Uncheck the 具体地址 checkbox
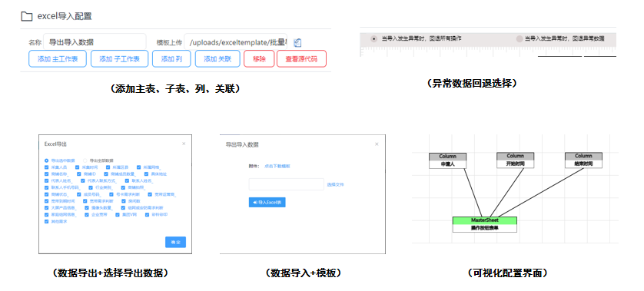The image size is (644, 291). (x=146, y=174)
